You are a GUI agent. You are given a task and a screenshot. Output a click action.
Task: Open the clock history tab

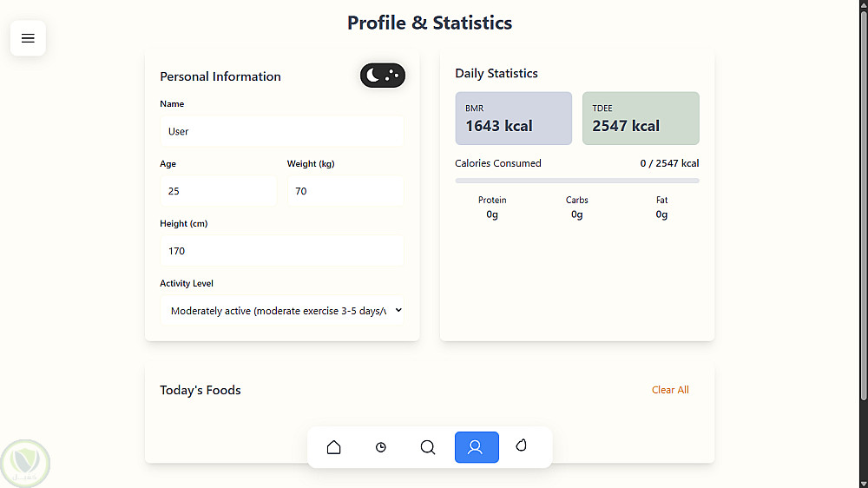381,447
